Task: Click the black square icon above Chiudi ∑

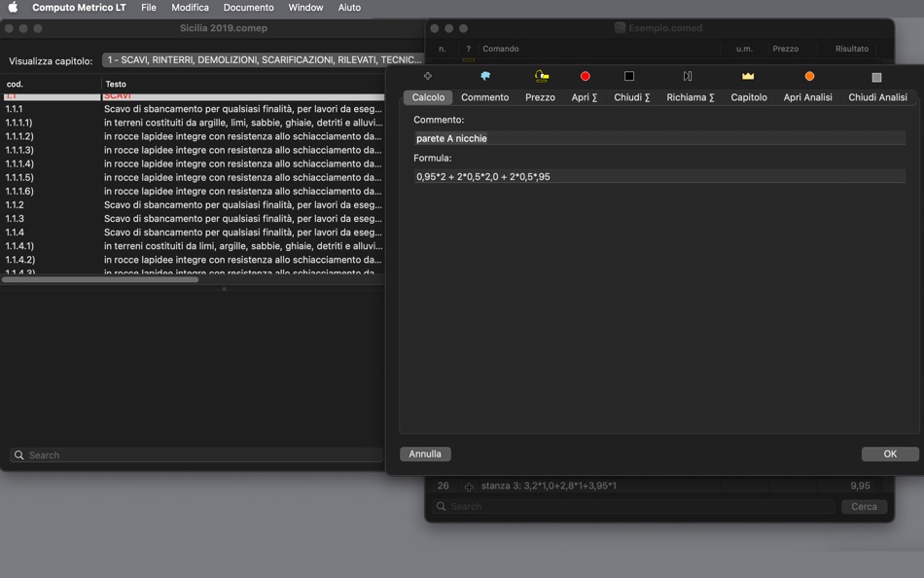Action: pos(629,76)
